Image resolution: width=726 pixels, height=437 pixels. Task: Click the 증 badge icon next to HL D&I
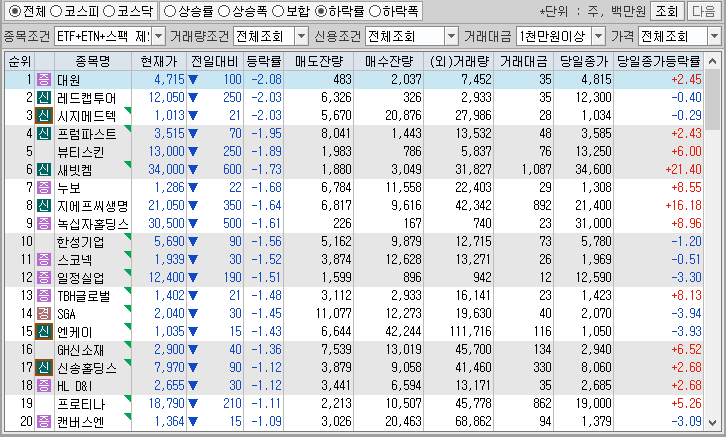click(44, 386)
